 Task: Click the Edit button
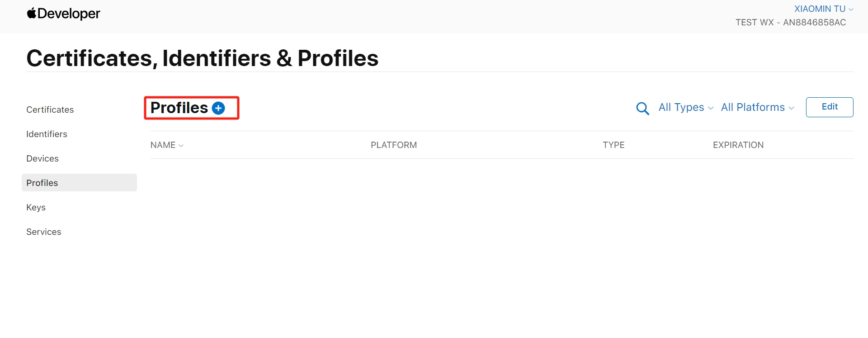click(x=830, y=107)
